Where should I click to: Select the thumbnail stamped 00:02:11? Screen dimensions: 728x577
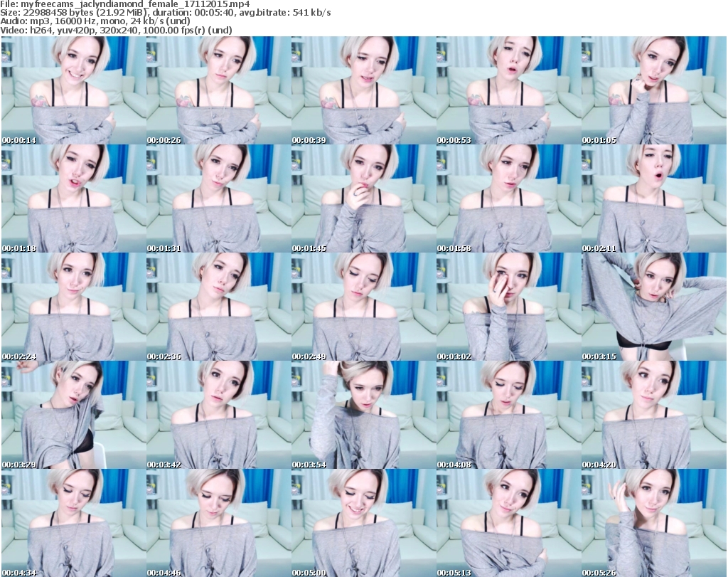pyautogui.click(x=654, y=198)
